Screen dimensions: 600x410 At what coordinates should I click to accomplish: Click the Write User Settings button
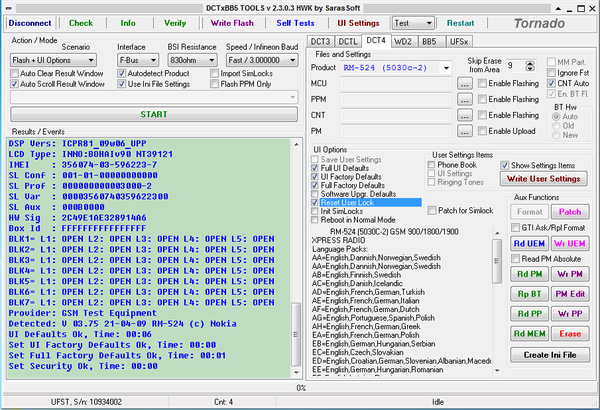tap(543, 178)
